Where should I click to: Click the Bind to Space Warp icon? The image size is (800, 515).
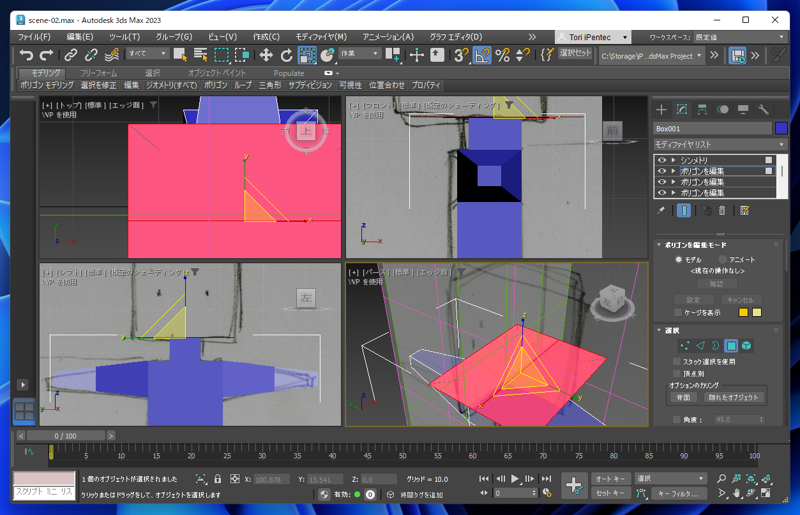(x=112, y=55)
